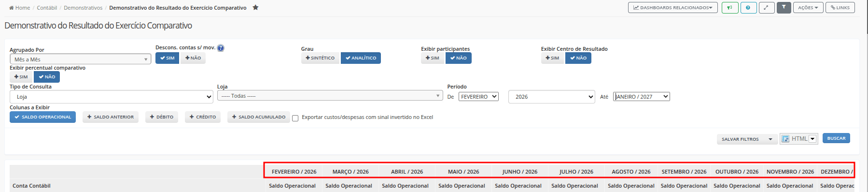Select SINTÉTICO under Grau
Viewport: 868px width, 192px height.
320,58
